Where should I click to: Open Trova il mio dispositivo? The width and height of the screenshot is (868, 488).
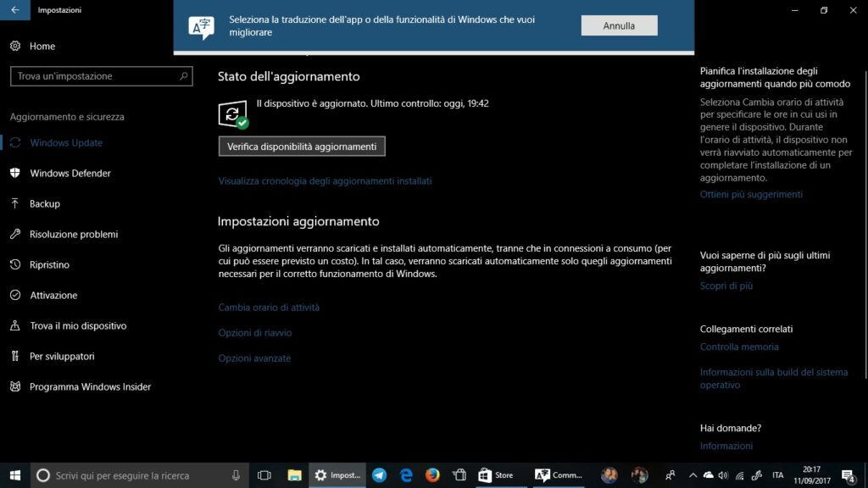pyautogui.click(x=78, y=325)
